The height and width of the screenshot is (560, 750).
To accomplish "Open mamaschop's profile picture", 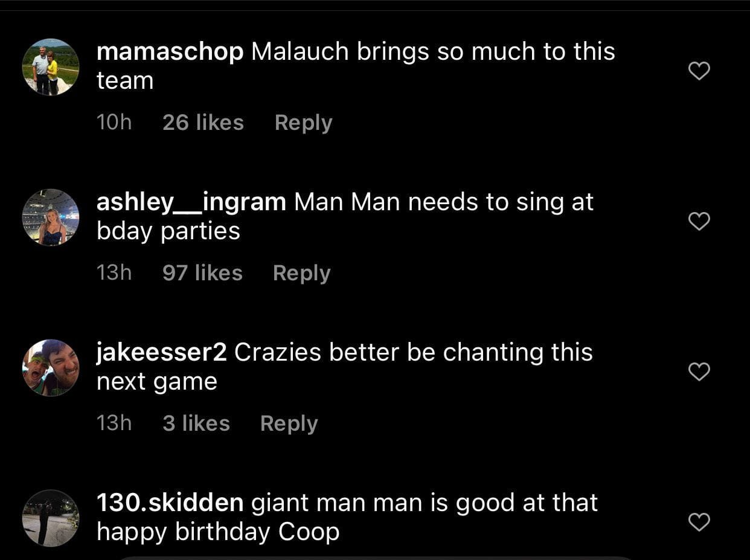I will click(51, 67).
